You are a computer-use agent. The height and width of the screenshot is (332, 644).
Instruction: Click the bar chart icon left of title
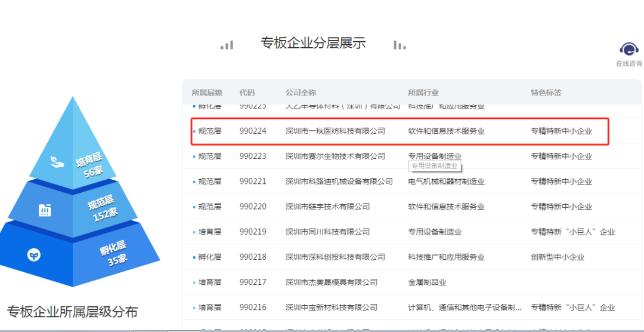tap(227, 45)
